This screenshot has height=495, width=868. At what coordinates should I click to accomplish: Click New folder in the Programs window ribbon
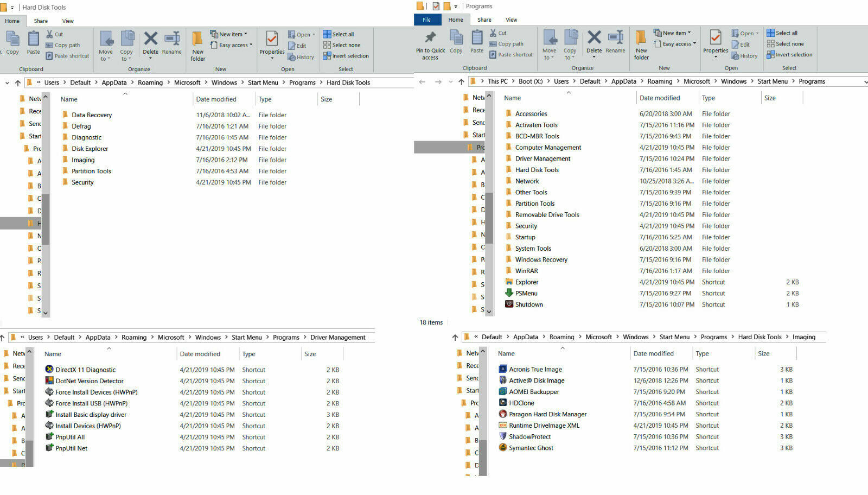(641, 45)
